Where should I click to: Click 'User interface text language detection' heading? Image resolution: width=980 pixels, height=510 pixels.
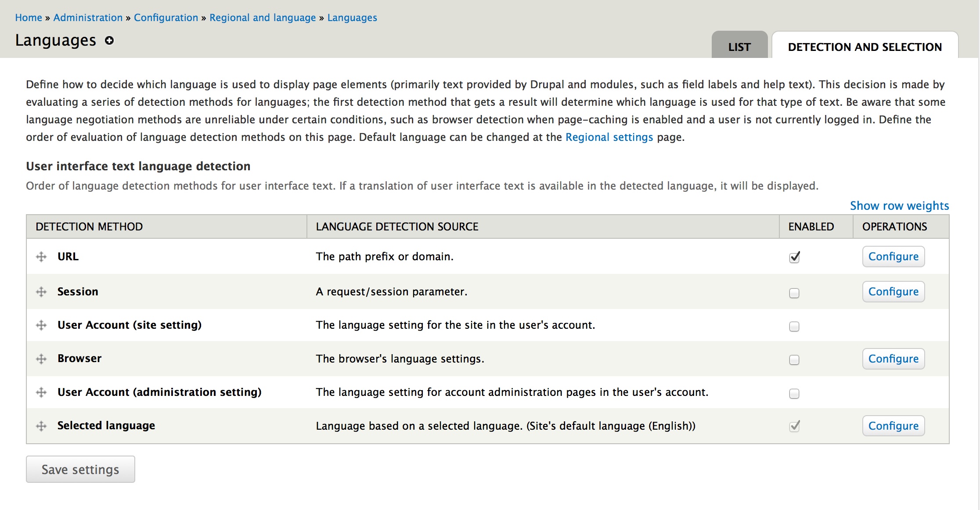click(138, 166)
